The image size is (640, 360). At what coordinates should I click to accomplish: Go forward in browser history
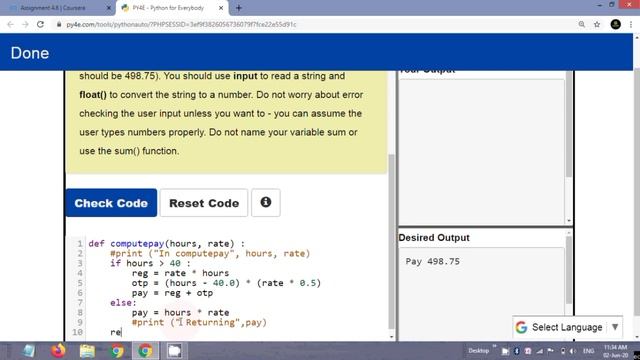coord(25,24)
